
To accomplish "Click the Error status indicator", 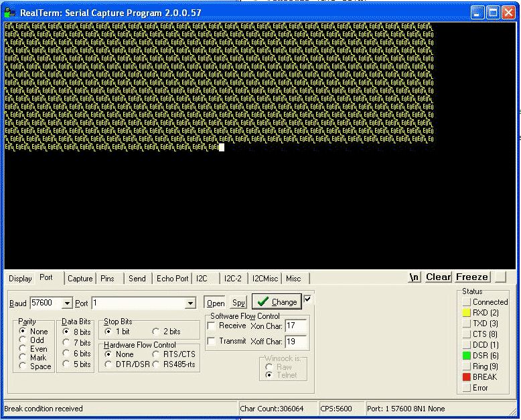I will click(467, 387).
